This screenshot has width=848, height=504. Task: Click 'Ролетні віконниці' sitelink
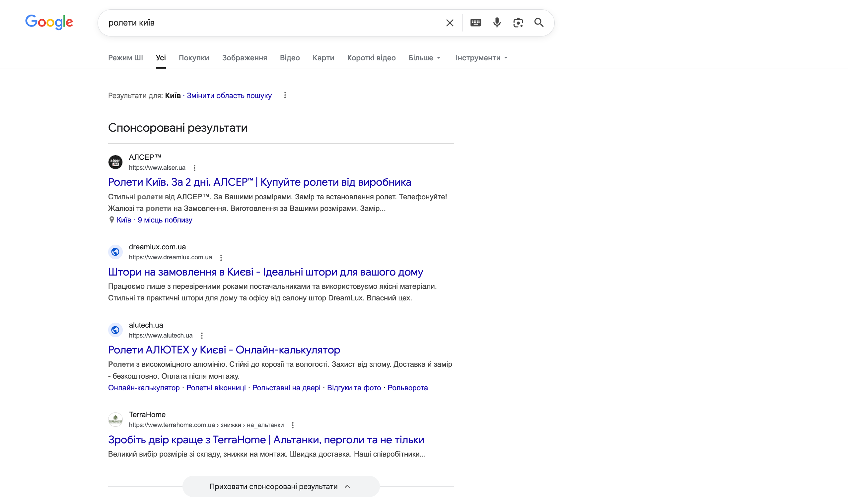pos(216,388)
